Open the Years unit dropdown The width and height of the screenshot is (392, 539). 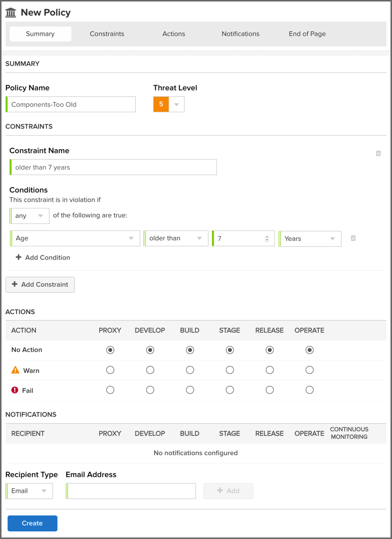tap(309, 238)
